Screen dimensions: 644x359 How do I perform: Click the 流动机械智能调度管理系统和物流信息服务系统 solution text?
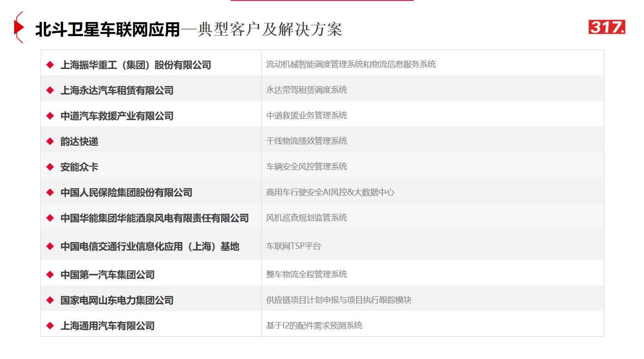(351, 64)
